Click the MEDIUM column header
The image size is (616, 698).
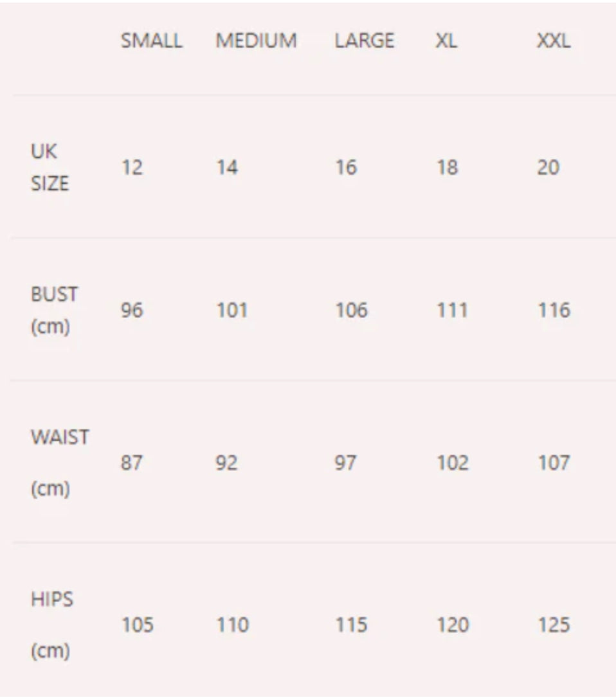pyautogui.click(x=256, y=41)
